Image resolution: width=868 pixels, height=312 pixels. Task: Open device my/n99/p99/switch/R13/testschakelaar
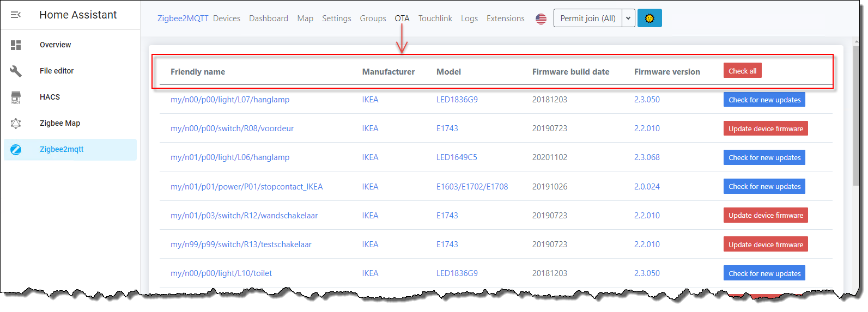(x=241, y=244)
